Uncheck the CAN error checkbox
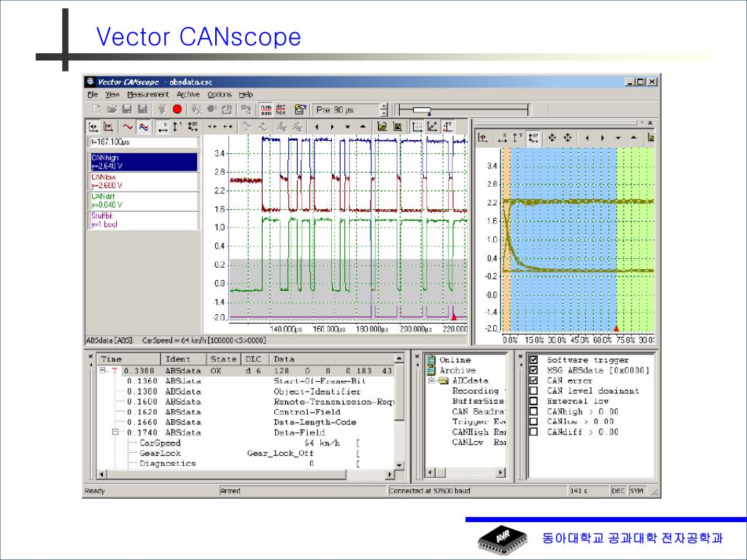This screenshot has width=747, height=560. pos(533,381)
